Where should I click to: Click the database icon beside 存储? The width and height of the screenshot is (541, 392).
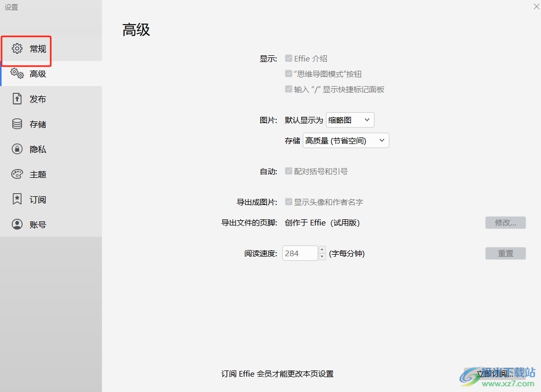pos(17,124)
